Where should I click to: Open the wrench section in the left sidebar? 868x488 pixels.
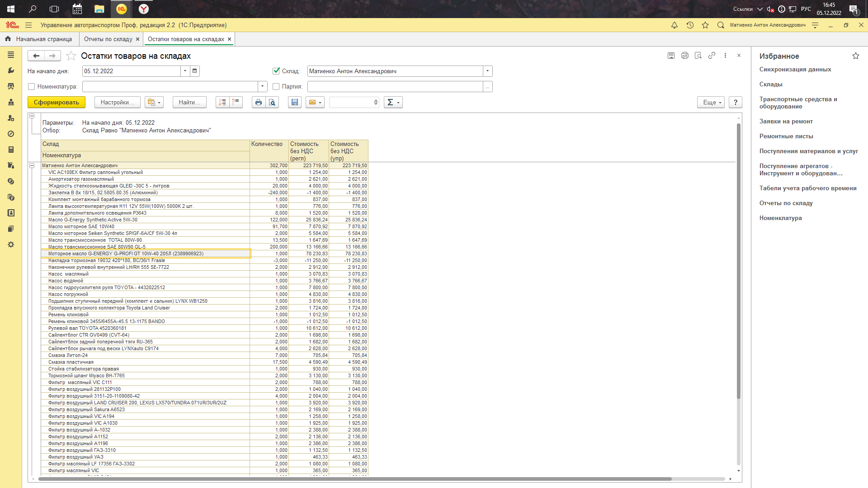(11, 70)
